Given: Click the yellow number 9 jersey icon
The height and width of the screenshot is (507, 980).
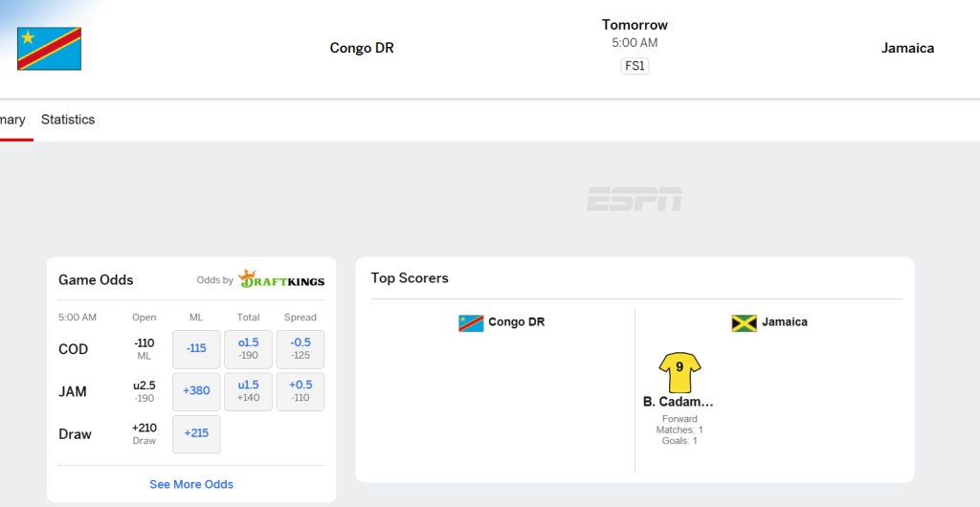Looking at the screenshot, I should click(679, 372).
